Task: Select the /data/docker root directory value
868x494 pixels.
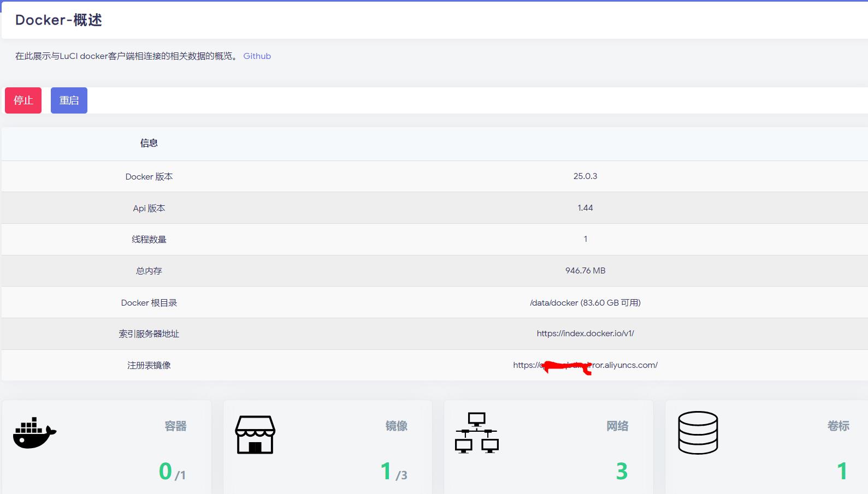Action: coord(585,302)
